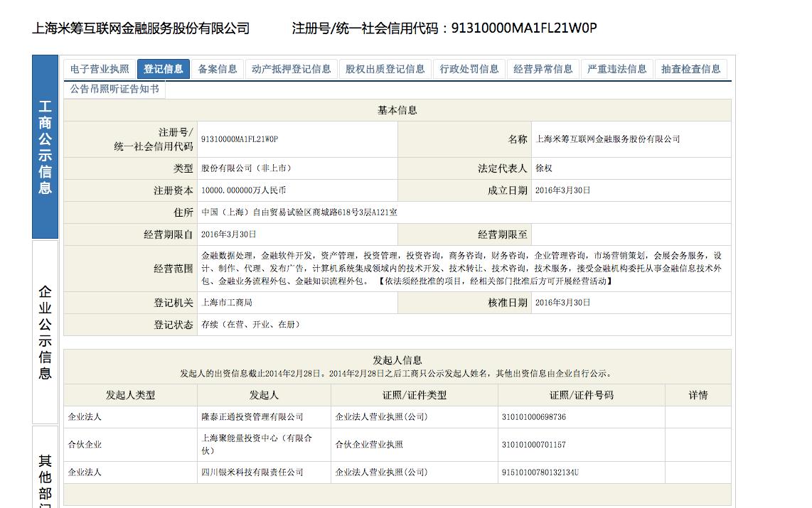Click the 发起人信息 section header

(x=397, y=360)
